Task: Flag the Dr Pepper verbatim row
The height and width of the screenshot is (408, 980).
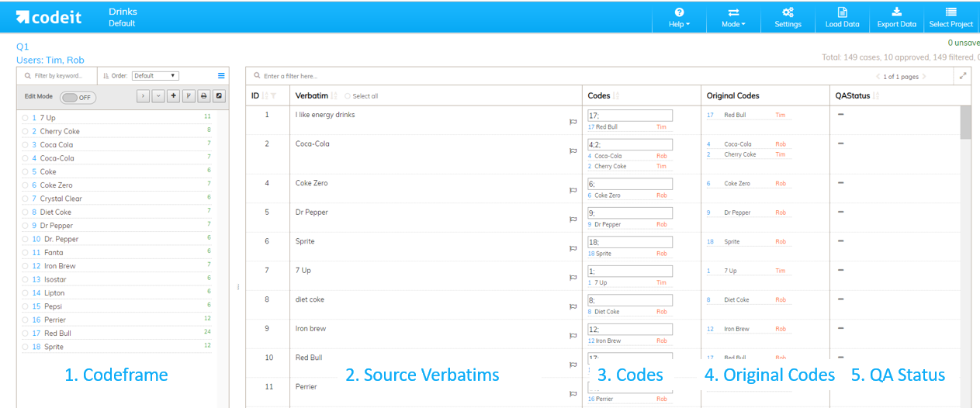Action: 573,220
